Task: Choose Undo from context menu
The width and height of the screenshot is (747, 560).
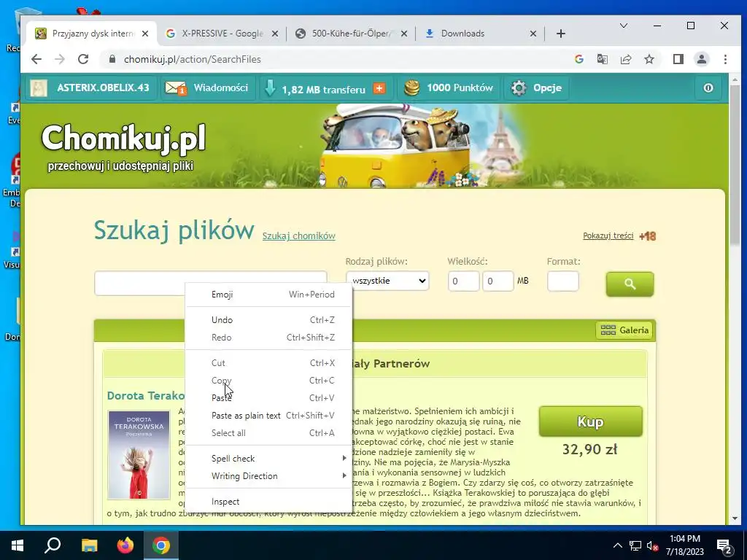Action: [x=268, y=320]
